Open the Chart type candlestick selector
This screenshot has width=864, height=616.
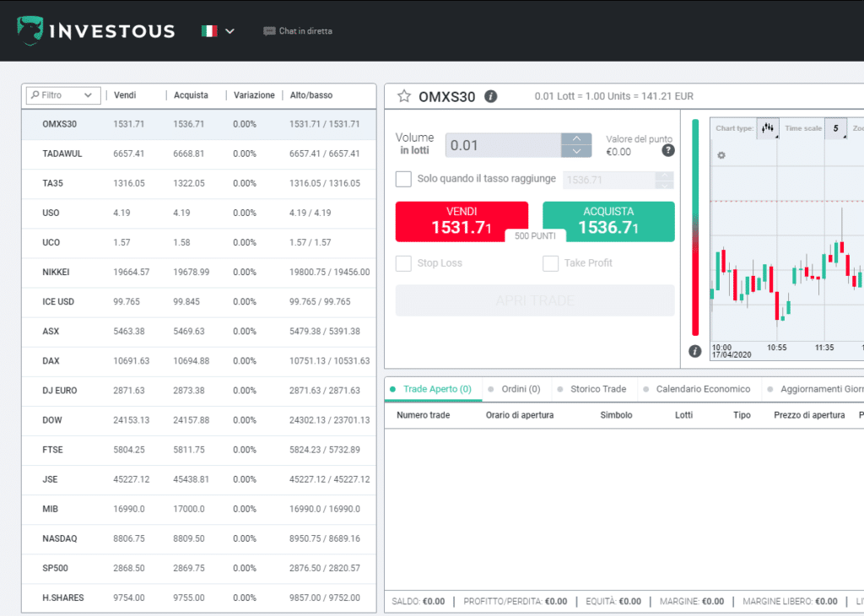click(x=768, y=128)
